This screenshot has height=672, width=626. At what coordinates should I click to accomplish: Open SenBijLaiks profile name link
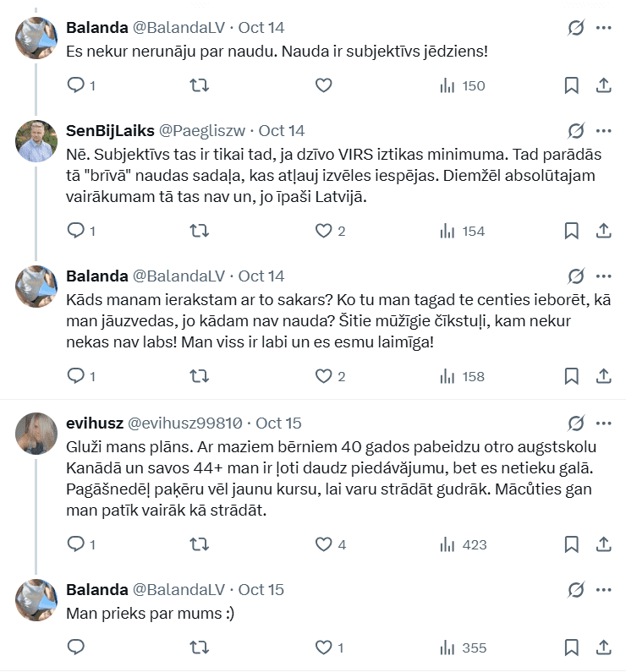pos(109,131)
